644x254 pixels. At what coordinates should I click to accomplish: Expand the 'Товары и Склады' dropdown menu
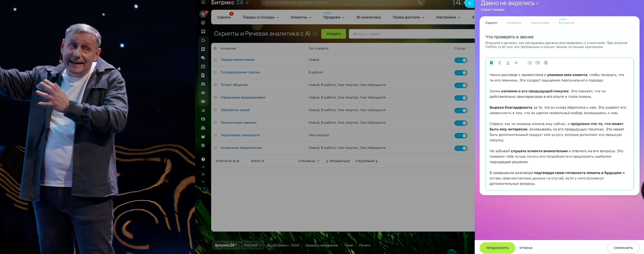pos(261,17)
